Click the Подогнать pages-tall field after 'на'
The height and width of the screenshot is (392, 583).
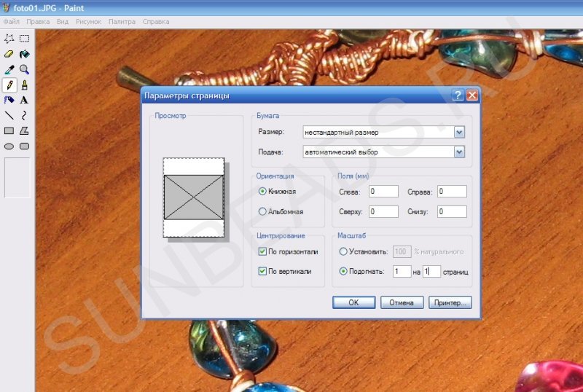431,271
